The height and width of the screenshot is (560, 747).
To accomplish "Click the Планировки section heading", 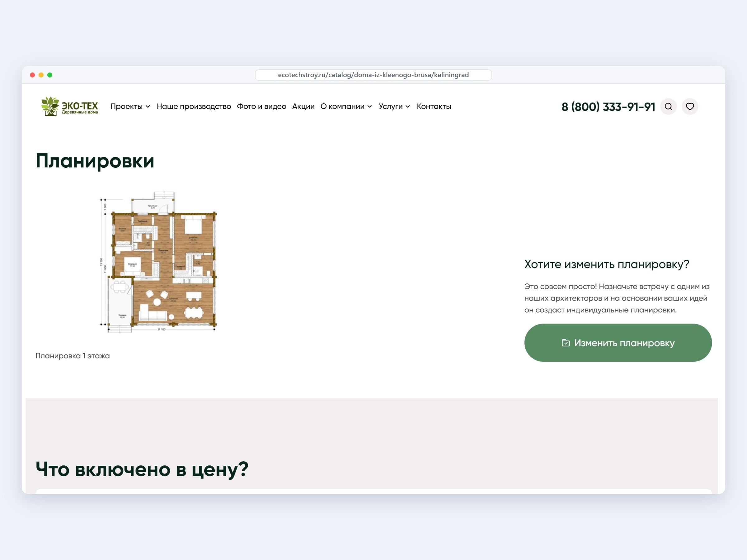I will (x=95, y=161).
